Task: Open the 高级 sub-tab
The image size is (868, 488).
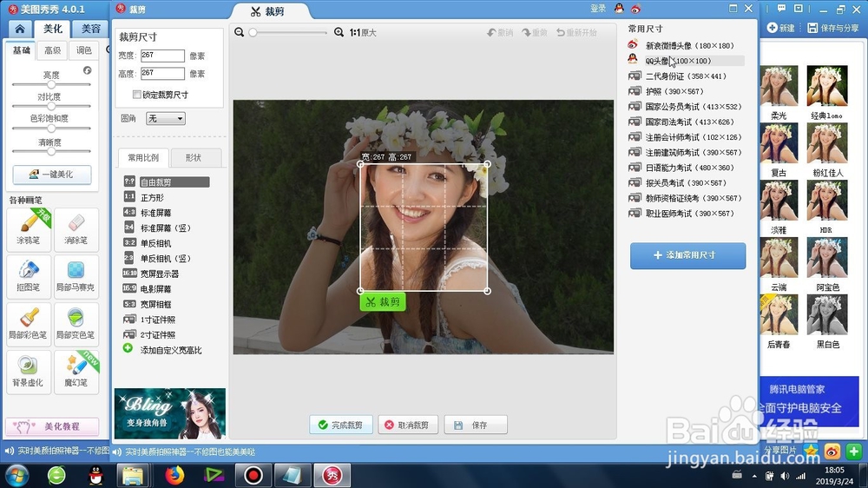Action: 53,50
